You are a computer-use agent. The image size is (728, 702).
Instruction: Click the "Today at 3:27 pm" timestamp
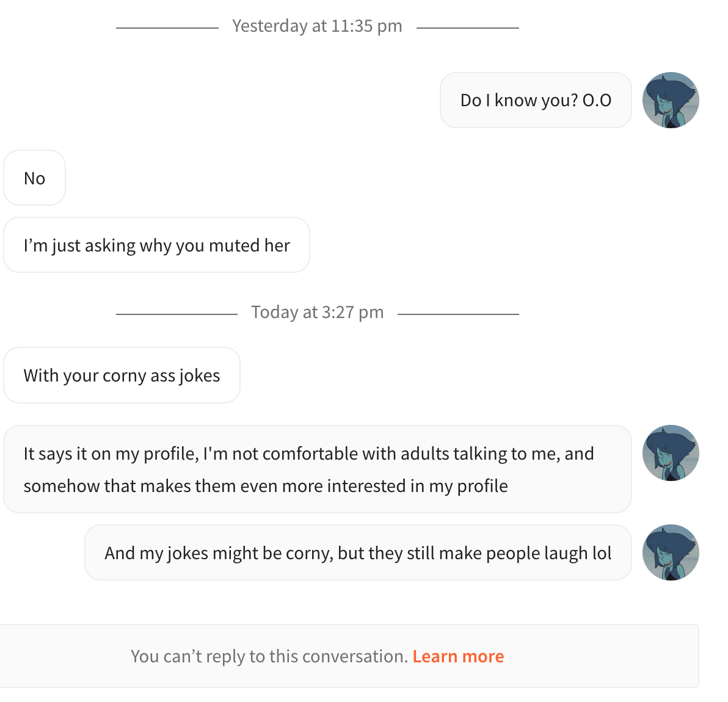tap(317, 313)
